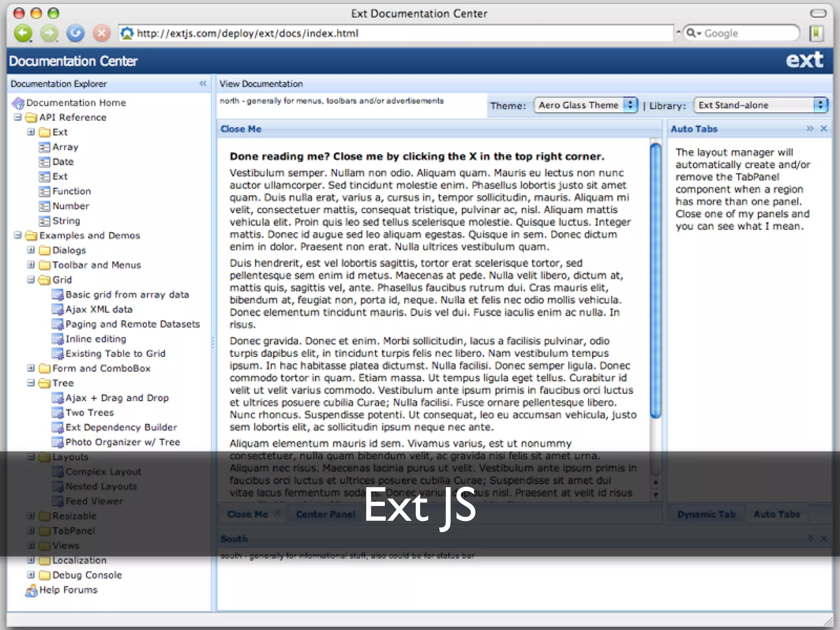Click the Debug Console folder icon
Image resolution: width=840 pixels, height=630 pixels.
click(44, 575)
